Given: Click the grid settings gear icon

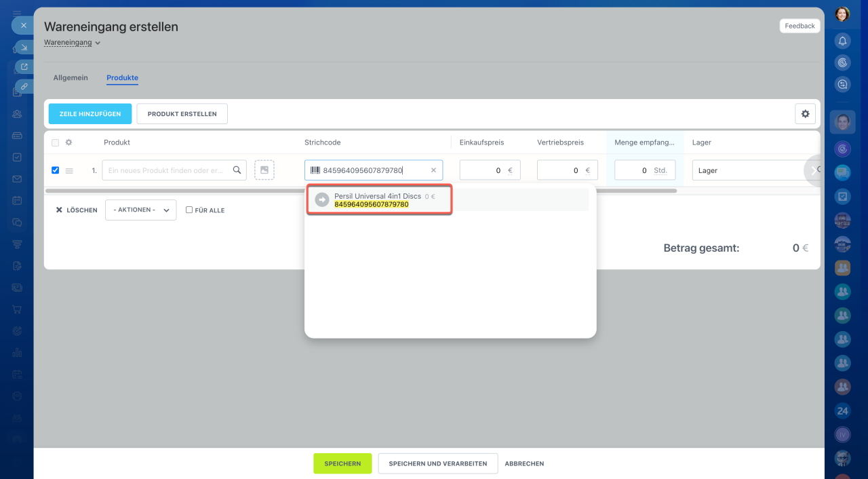Looking at the screenshot, I should pos(805,114).
